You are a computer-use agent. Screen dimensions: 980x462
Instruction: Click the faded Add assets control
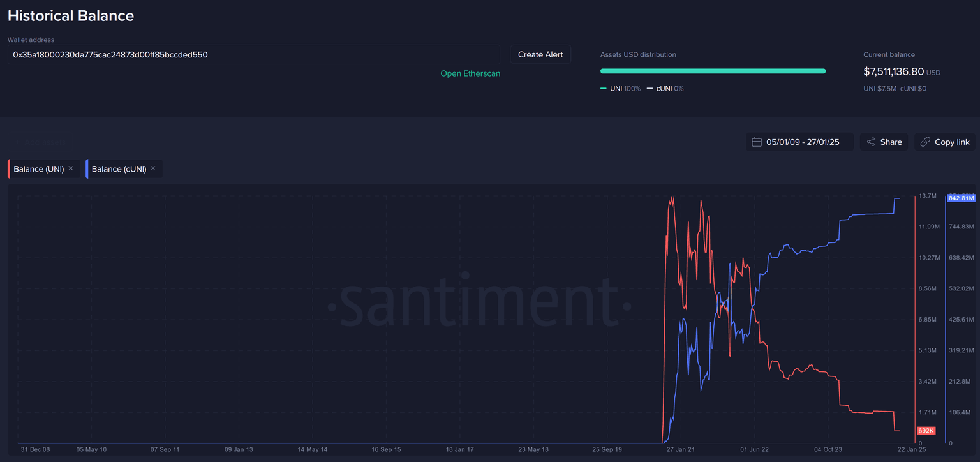(41, 142)
